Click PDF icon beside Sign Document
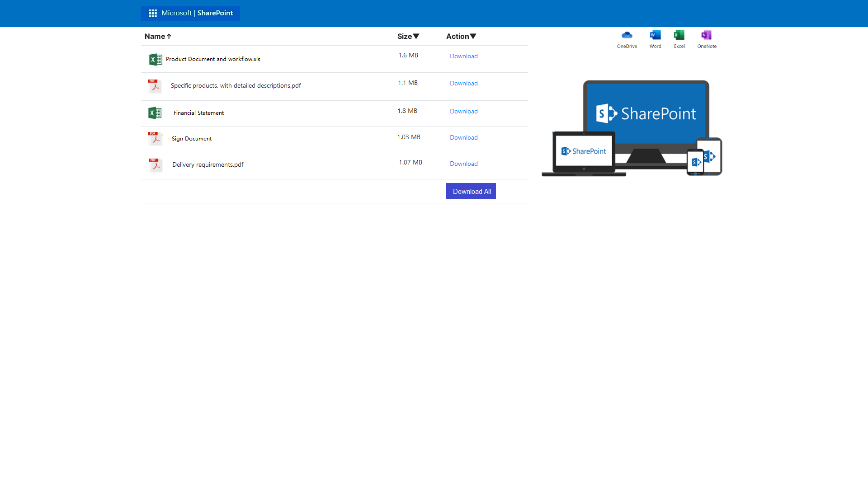868x488 pixels. point(155,138)
